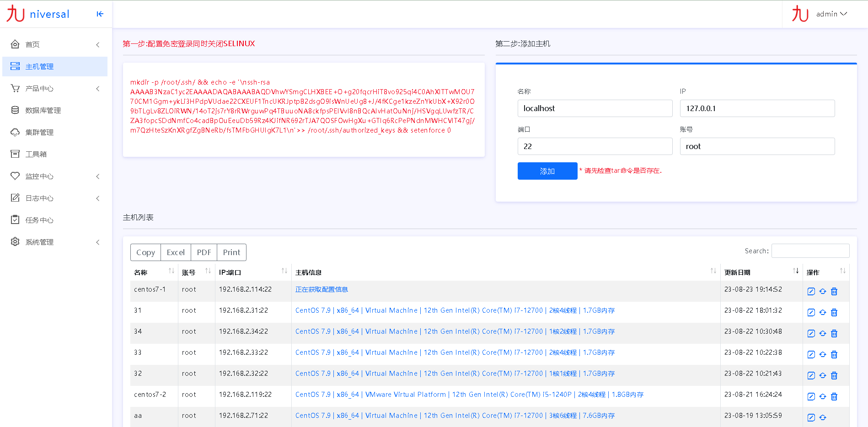Click the edit icon for centos7-1 row
The image size is (868, 427).
click(x=811, y=292)
